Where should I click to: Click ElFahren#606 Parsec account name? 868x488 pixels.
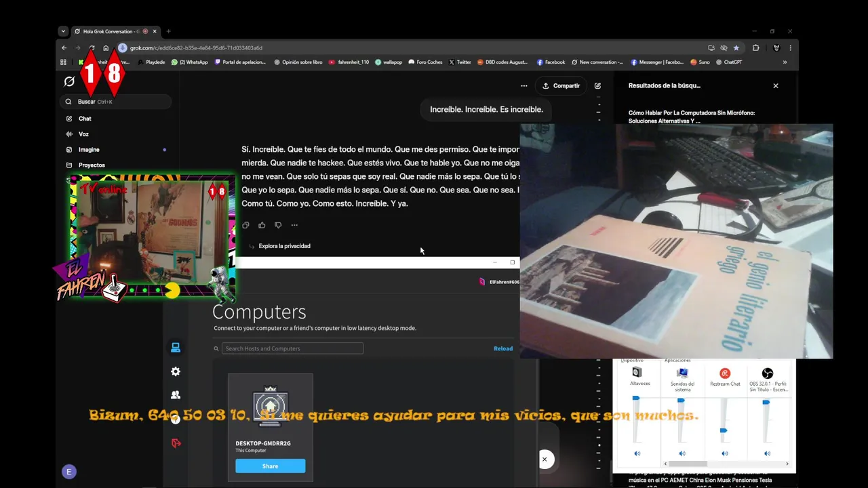(x=504, y=282)
